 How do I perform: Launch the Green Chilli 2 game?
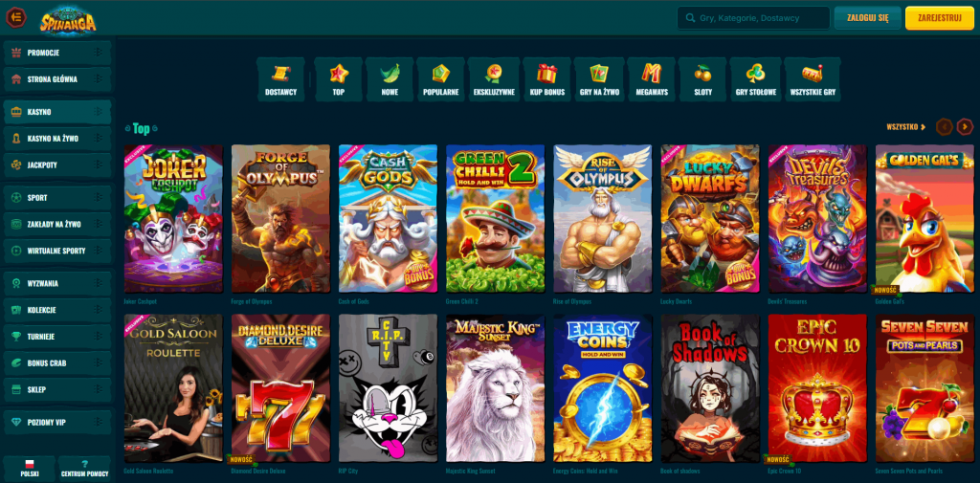point(495,219)
